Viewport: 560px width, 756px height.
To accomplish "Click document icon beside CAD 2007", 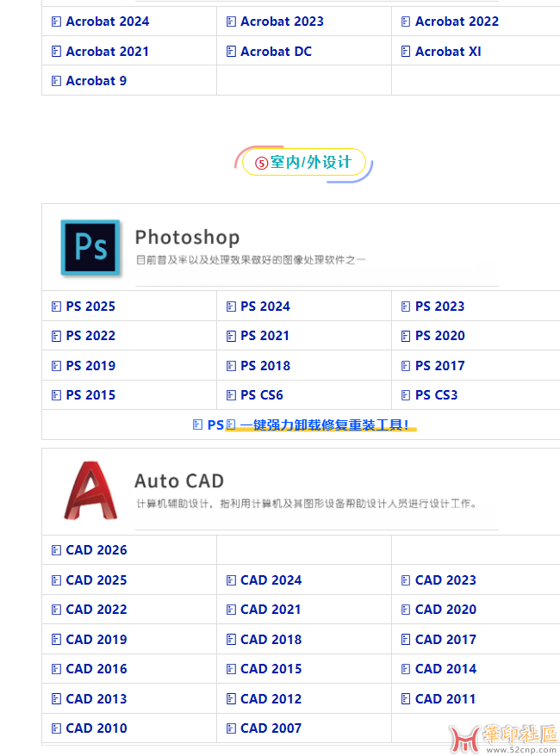I will coord(231,728).
